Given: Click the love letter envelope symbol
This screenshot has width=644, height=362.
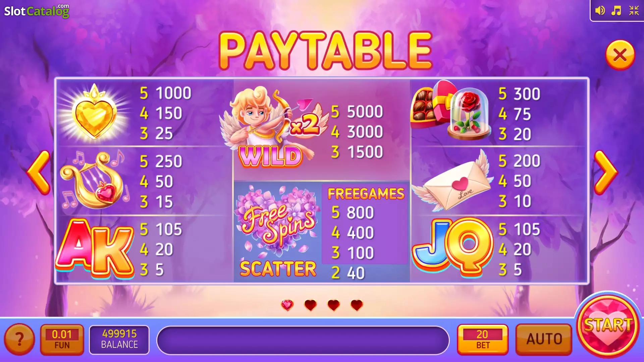Looking at the screenshot, I should [453, 183].
